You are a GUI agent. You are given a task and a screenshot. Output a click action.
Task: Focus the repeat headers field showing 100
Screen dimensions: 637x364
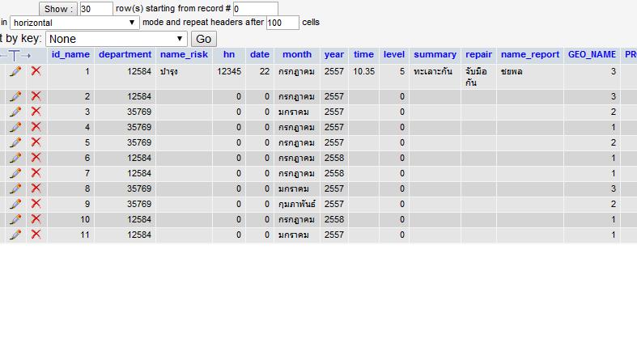coord(282,23)
